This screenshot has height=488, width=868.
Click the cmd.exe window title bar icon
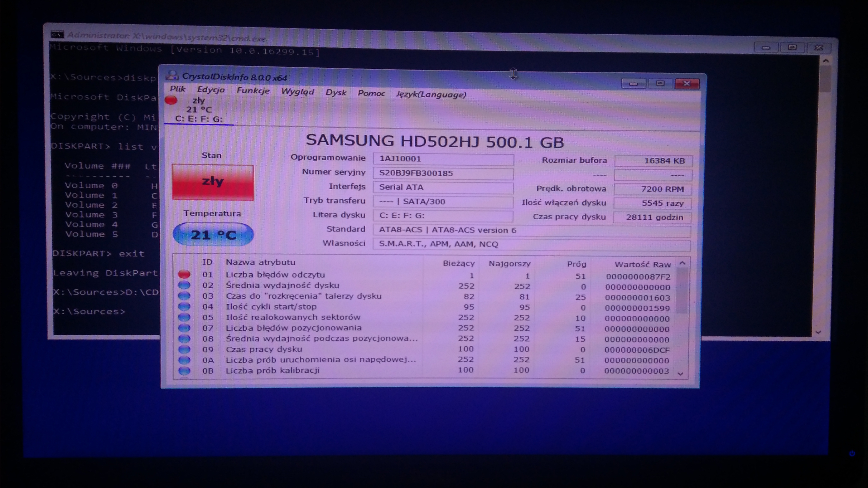pos(57,34)
